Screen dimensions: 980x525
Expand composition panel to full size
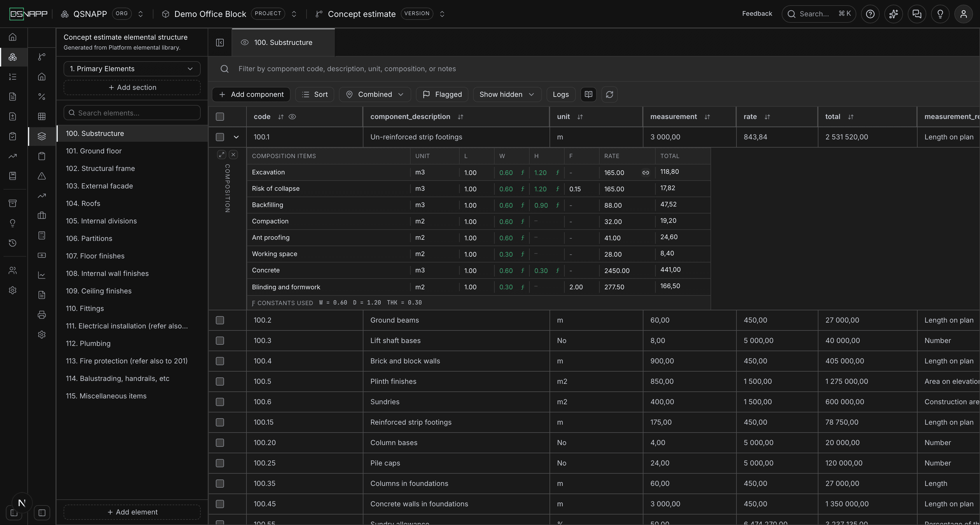pyautogui.click(x=221, y=155)
